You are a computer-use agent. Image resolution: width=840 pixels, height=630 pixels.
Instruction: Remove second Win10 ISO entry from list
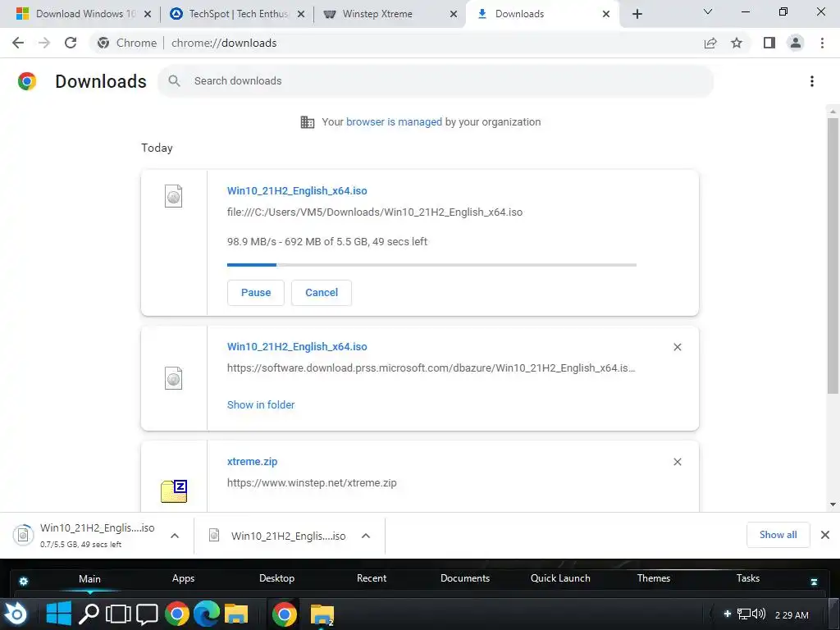point(677,347)
